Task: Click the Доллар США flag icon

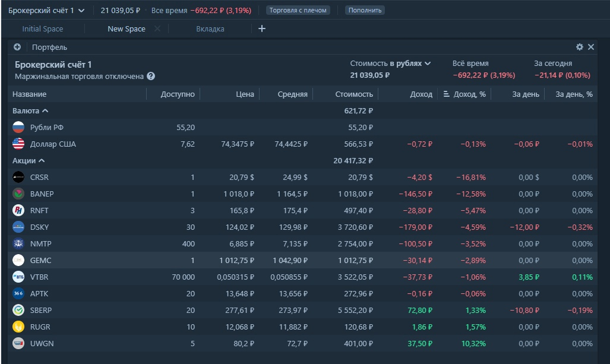Action: pos(18,144)
